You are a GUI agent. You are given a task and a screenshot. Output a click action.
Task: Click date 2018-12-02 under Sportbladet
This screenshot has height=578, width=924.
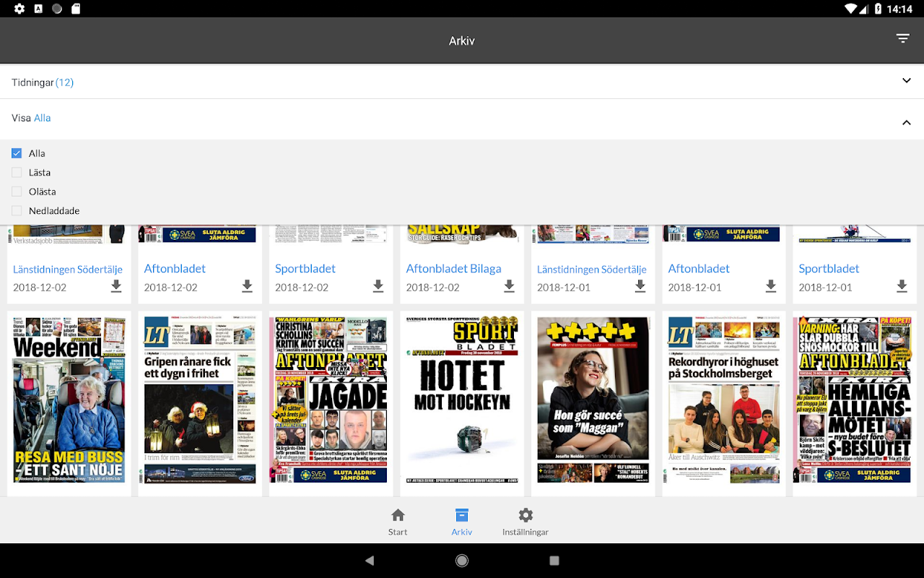[302, 288]
